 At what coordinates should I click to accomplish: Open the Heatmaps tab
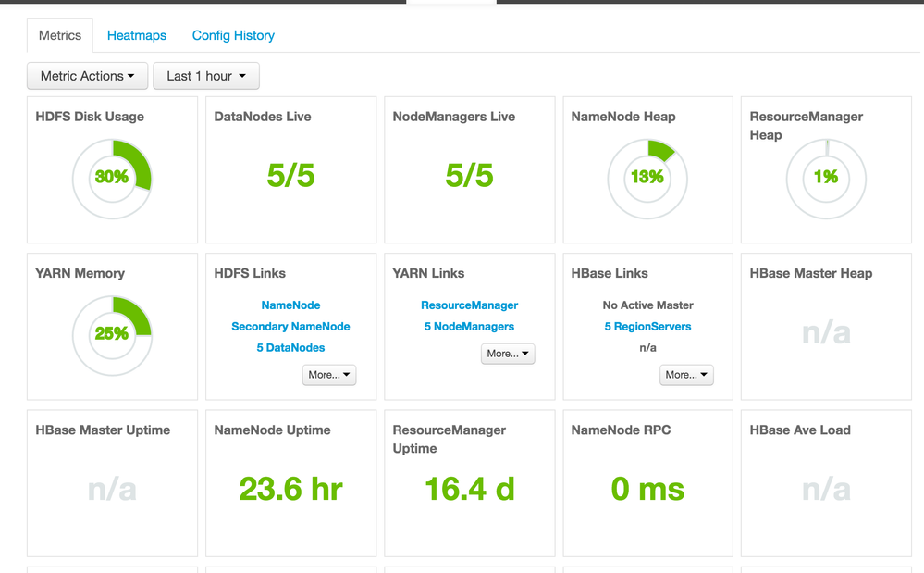(137, 35)
